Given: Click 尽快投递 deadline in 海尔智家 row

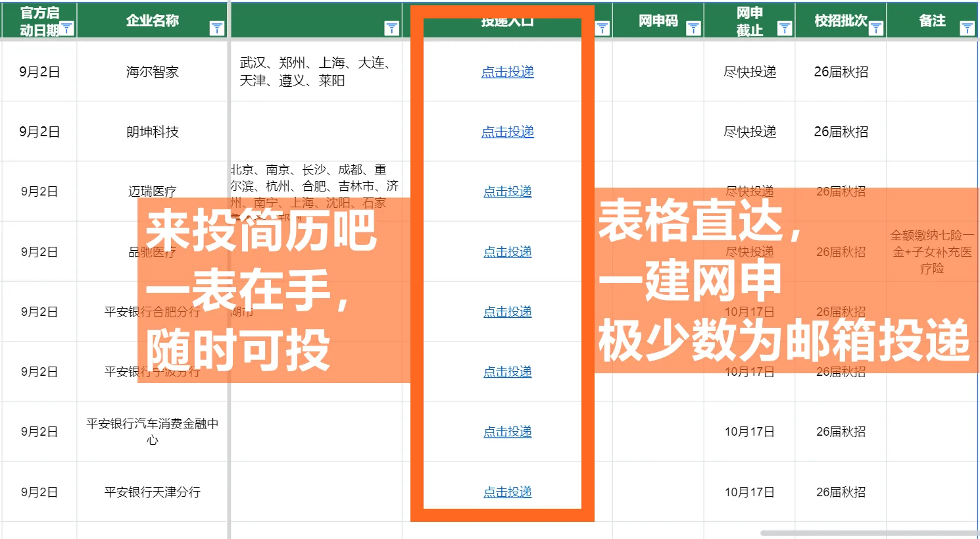Looking at the screenshot, I should coord(750,72).
